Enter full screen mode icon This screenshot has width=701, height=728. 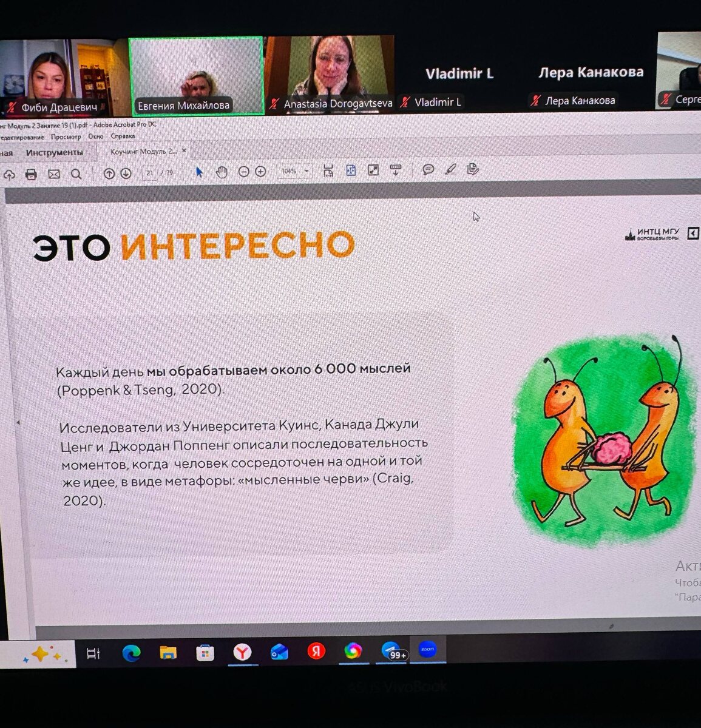tap(373, 170)
